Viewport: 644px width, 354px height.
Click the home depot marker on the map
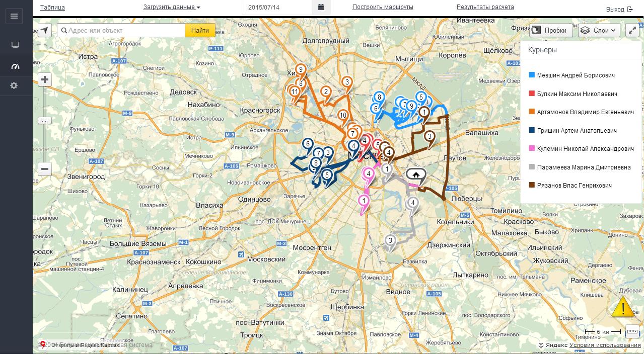coord(416,175)
